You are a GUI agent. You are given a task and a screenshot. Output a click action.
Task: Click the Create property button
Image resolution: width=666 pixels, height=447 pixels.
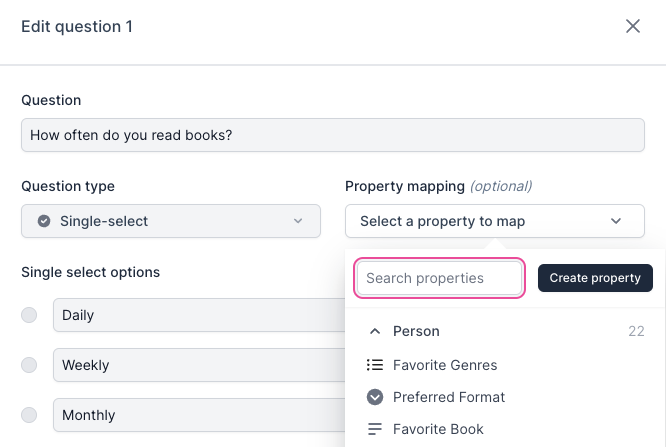click(595, 278)
